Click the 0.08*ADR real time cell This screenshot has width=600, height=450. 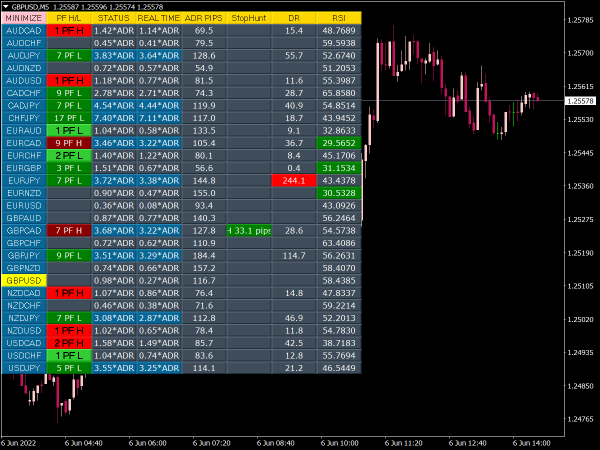(x=159, y=205)
